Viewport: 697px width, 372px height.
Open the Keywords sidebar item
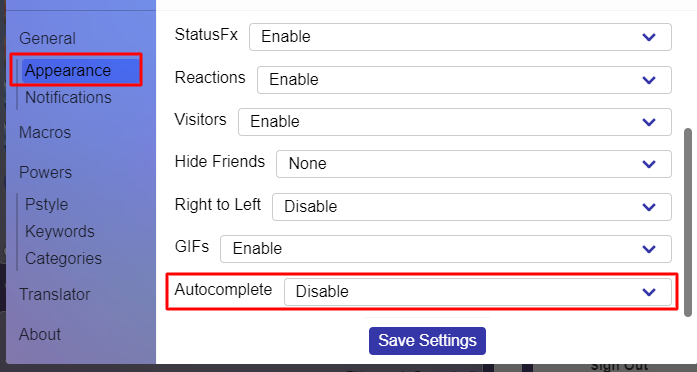click(x=60, y=232)
